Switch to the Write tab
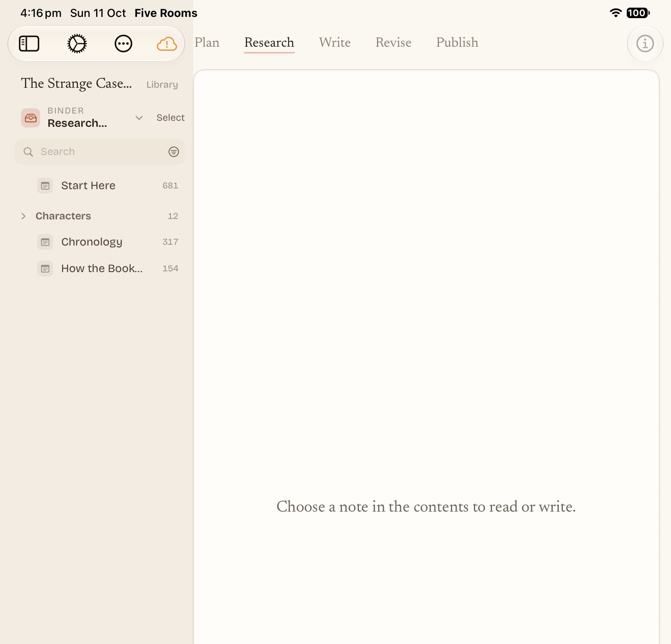The width and height of the screenshot is (671, 644). pyautogui.click(x=335, y=43)
